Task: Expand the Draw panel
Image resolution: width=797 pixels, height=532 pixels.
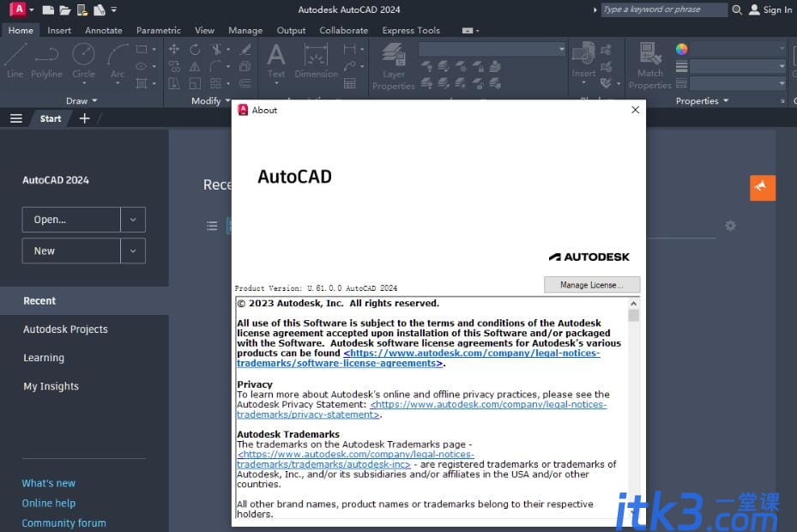Action: pos(82,100)
